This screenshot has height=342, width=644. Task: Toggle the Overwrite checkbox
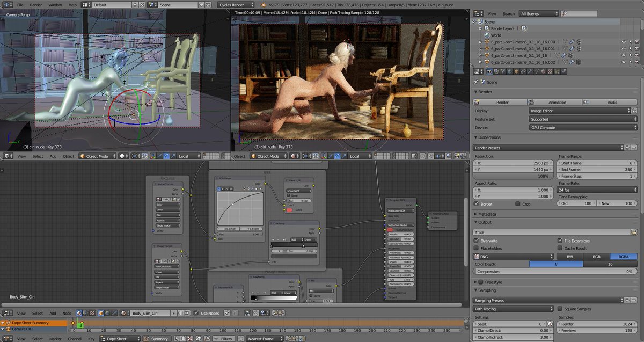coord(477,241)
